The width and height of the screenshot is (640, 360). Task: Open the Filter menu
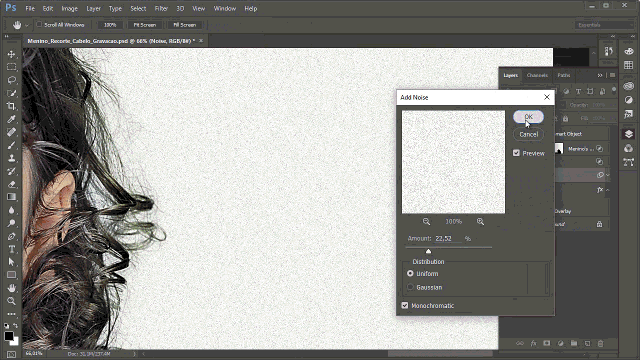click(x=161, y=8)
